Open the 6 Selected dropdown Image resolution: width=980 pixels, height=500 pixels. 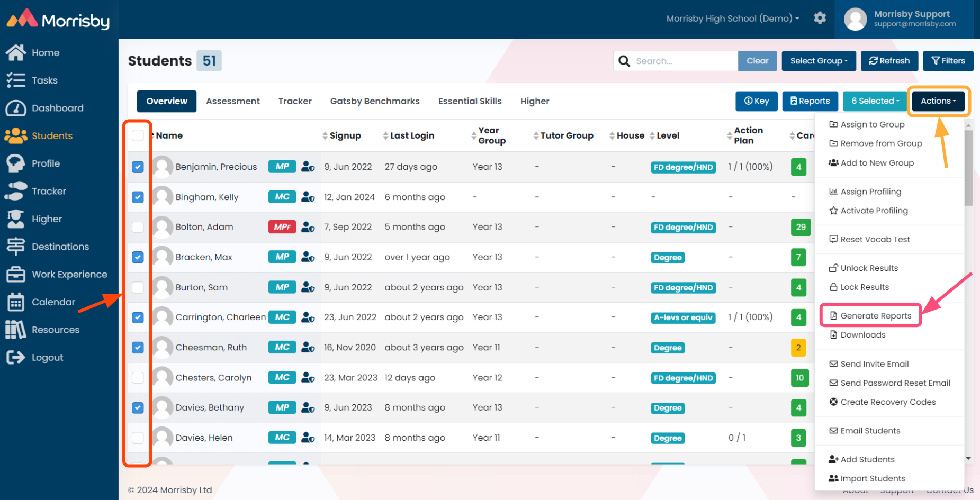coord(875,101)
